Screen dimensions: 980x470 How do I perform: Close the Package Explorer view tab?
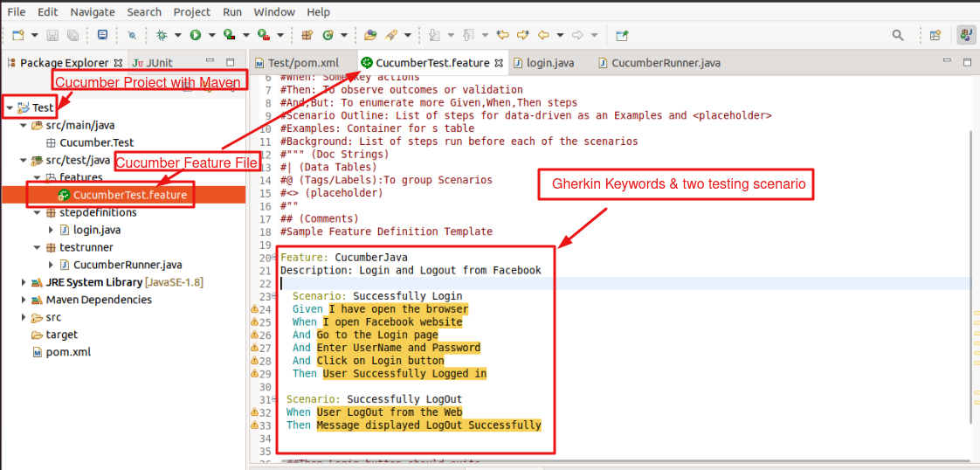click(x=119, y=63)
